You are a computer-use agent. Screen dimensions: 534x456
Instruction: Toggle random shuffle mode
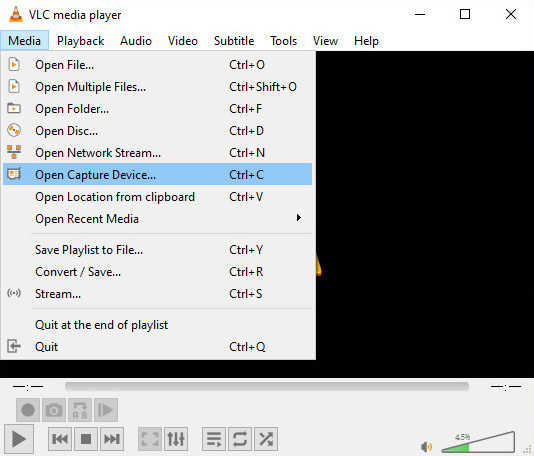pyautogui.click(x=266, y=439)
